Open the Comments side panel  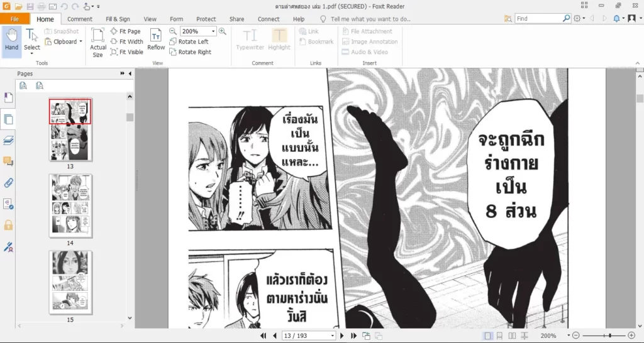pyautogui.click(x=8, y=161)
